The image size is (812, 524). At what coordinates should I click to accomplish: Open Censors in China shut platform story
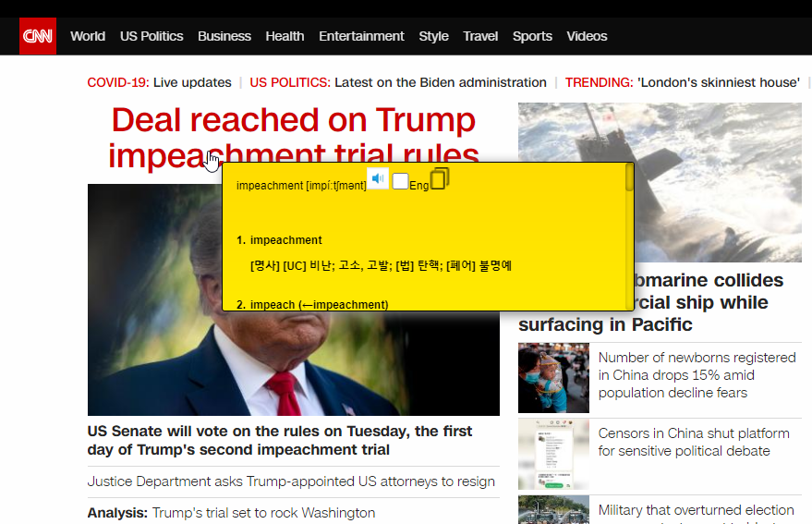(x=694, y=442)
